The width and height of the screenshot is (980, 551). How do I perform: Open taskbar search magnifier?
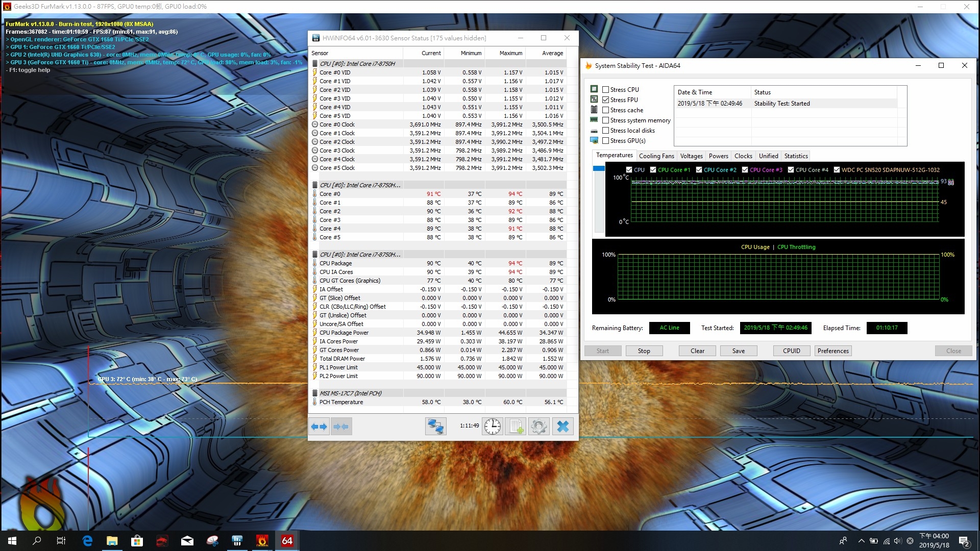37,541
